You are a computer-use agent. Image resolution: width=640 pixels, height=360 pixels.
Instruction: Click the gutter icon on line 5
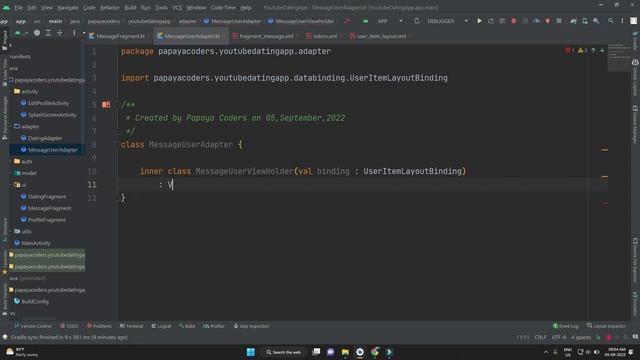(106, 104)
